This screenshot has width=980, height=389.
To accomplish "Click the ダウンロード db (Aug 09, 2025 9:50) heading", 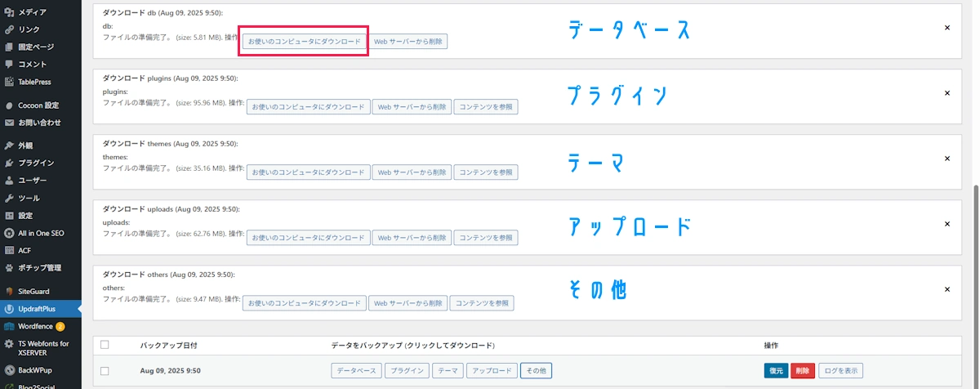I will tap(163, 12).
